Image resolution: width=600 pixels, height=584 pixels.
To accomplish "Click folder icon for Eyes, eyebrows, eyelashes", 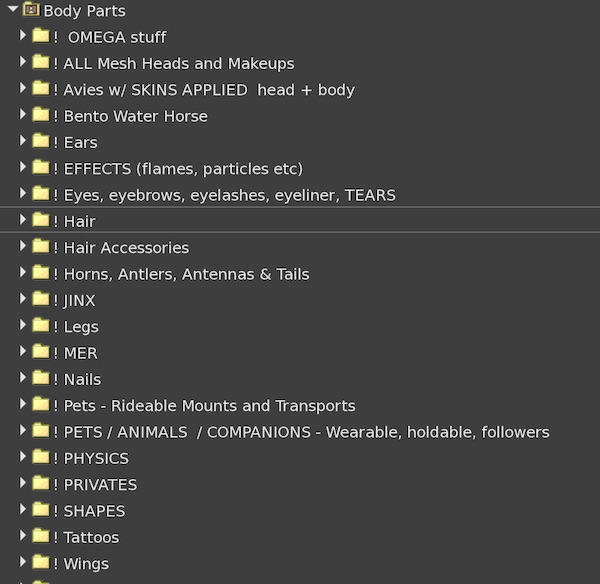I will pyautogui.click(x=41, y=194).
